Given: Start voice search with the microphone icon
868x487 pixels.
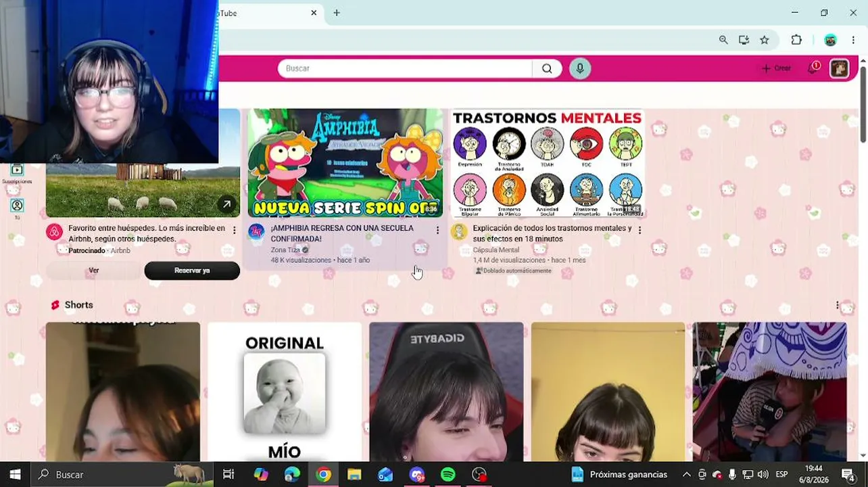Looking at the screenshot, I should click(580, 68).
